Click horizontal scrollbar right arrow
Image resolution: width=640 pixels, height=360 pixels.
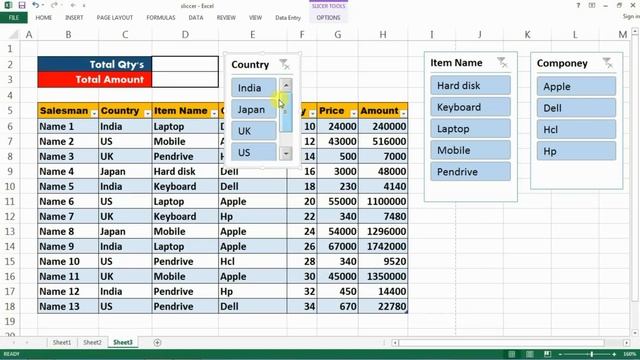click(627, 343)
